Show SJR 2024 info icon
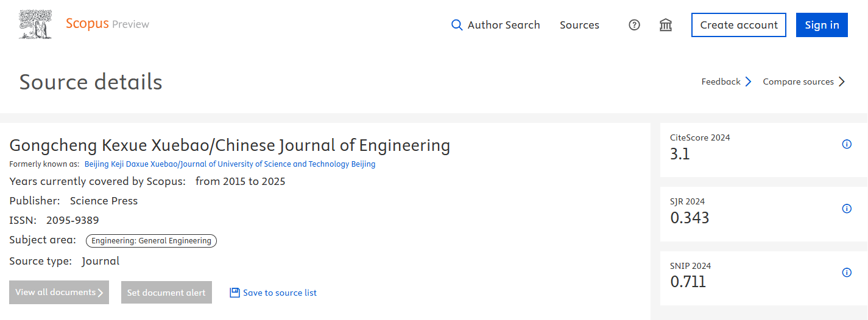 click(846, 209)
